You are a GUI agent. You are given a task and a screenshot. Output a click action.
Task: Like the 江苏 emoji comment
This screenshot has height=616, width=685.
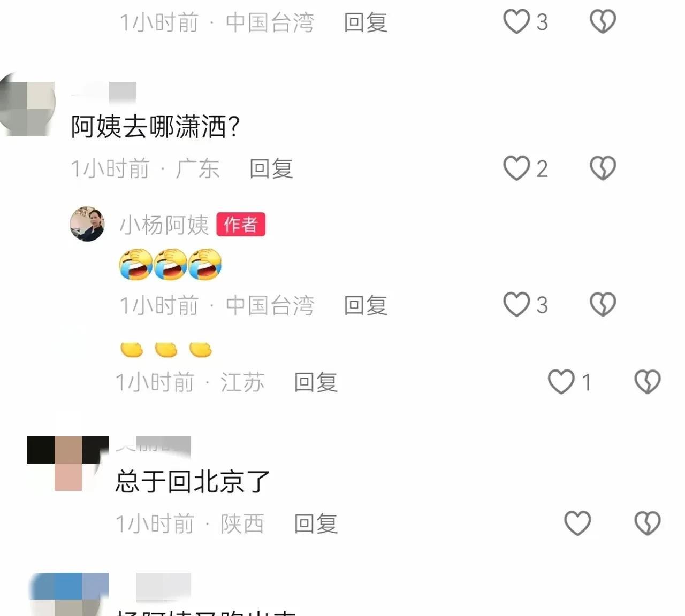click(x=561, y=382)
